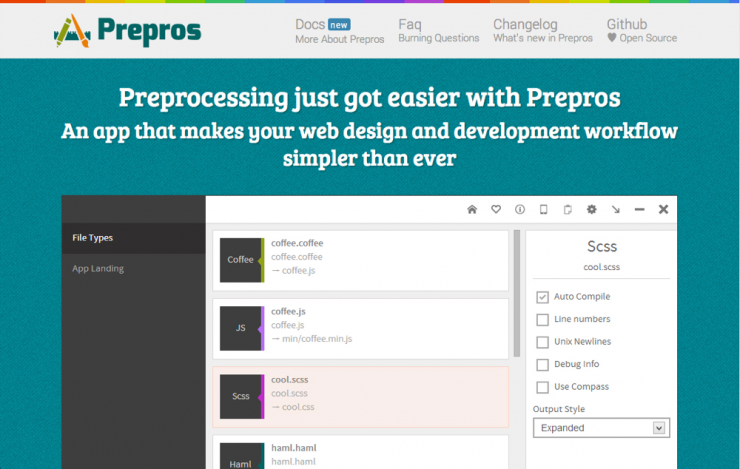Click the JS file type tile
The width and height of the screenshot is (740, 469).
point(242,328)
